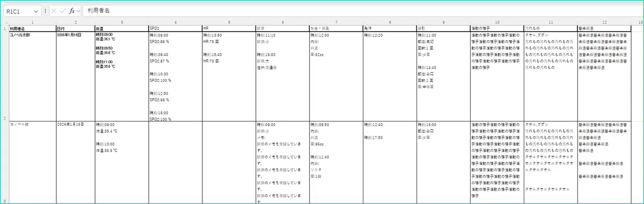Viewport: 644px width, 204px height.
Task: Click the 水分・栄養 cell in コノベル健's row
Action: tap(336, 162)
